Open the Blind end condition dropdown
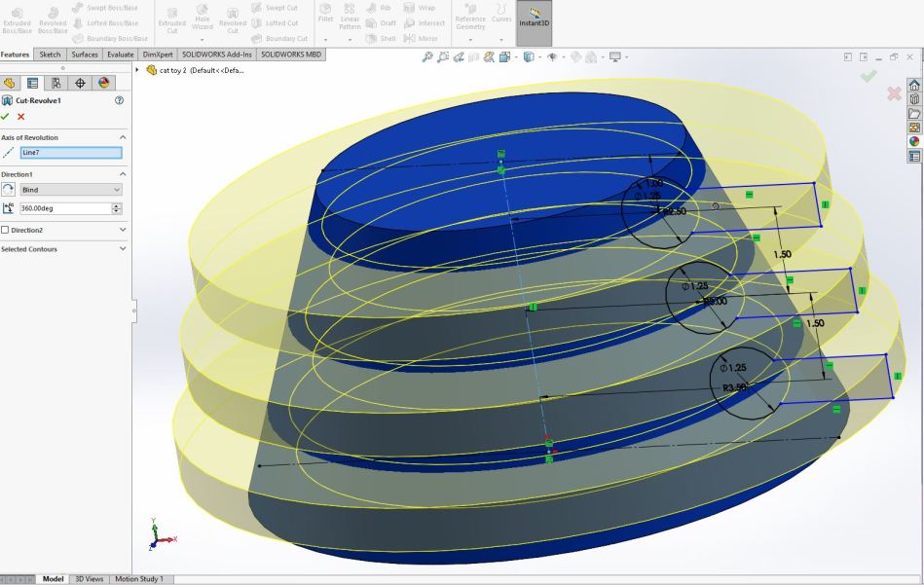 71,190
